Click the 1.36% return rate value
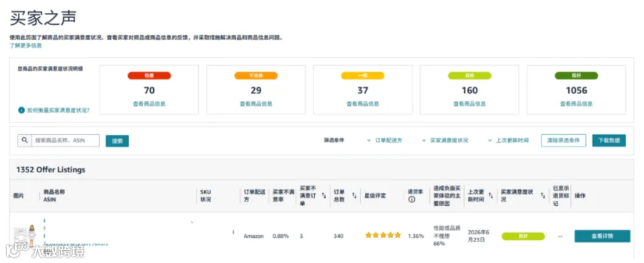This screenshot has width=644, height=263. pos(416,236)
